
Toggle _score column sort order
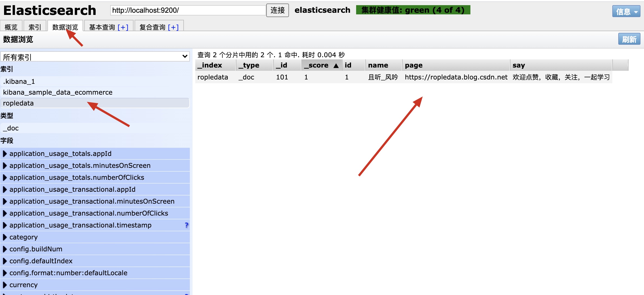[322, 65]
